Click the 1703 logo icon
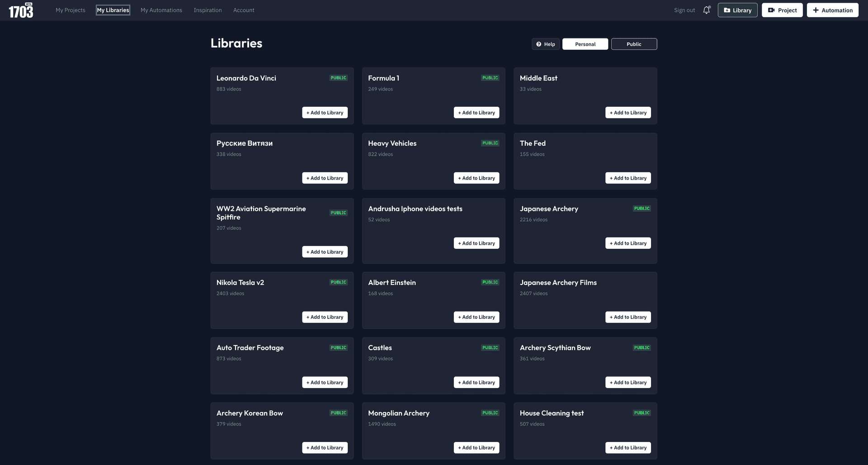Viewport: 868px width, 465px height. coord(21,10)
